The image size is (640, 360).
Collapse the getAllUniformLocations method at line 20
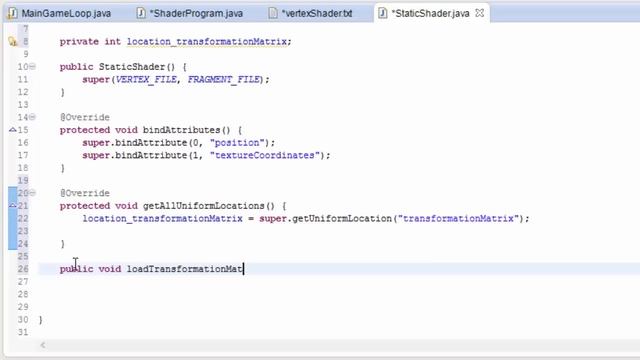[x=32, y=193]
